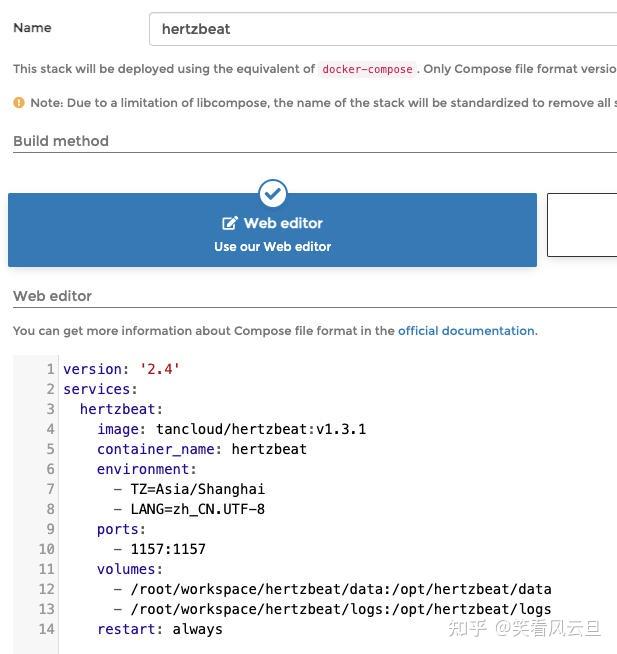Click the edit pencil icon beside Web editor
This screenshot has width=617, height=654.
pos(230,223)
